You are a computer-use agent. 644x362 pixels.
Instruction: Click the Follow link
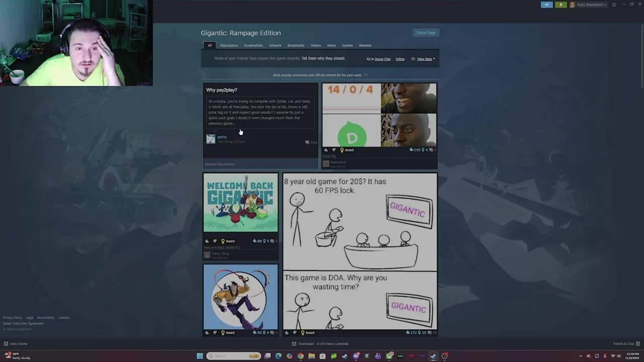click(400, 59)
